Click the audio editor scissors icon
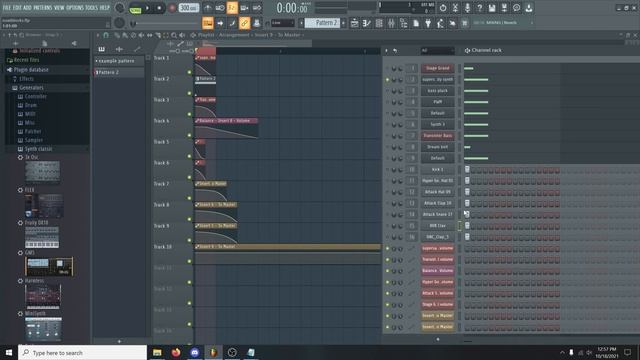The height and width of the screenshot is (360, 640). coord(455,8)
